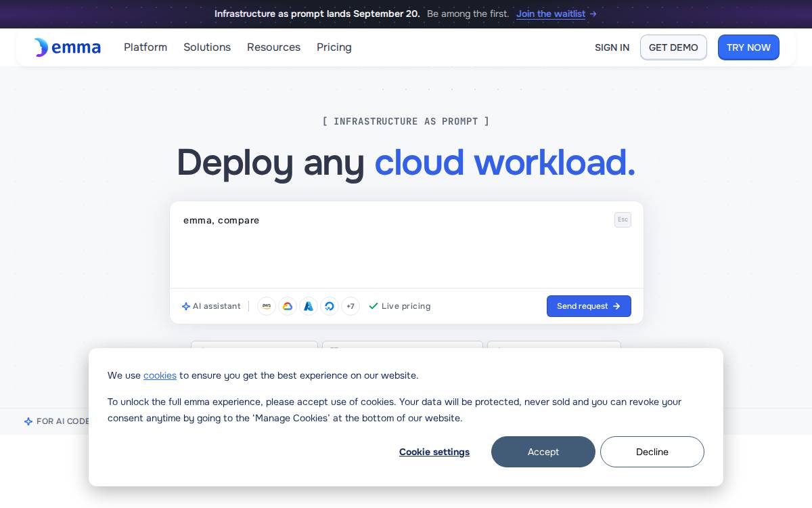Click the INFRASTRUCTURE AS PROMPT label
This screenshot has height=508, width=812.
pos(406,121)
